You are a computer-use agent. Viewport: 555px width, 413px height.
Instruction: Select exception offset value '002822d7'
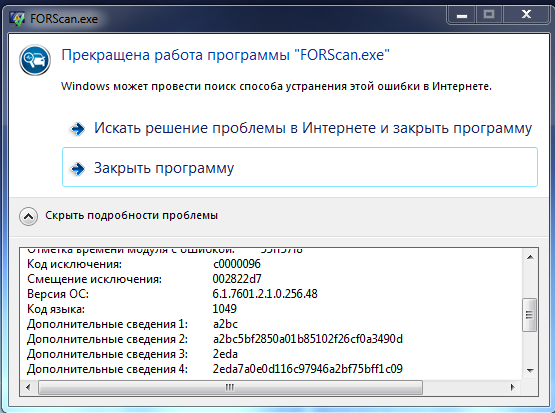[x=237, y=279]
